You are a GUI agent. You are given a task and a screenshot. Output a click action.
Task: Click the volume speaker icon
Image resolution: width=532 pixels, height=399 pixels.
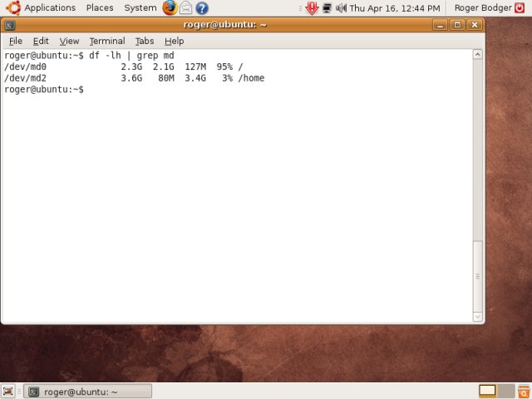341,7
